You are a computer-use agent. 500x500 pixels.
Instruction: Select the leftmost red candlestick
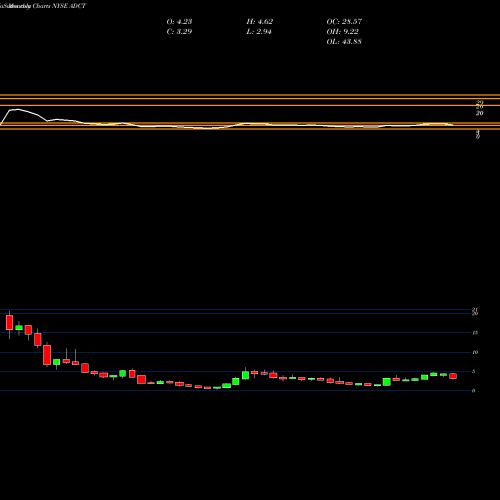[x=9, y=322]
